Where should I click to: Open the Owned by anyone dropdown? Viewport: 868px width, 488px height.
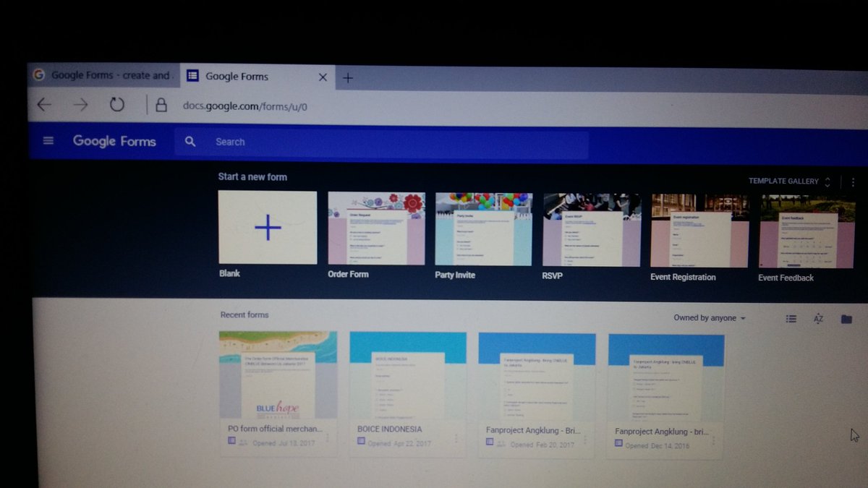pos(709,318)
